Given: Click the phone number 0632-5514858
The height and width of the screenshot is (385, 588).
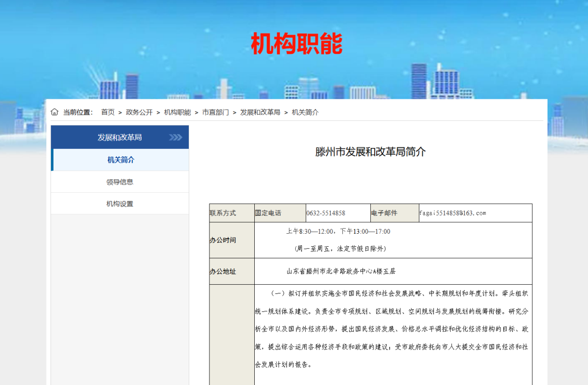Looking at the screenshot, I should click(326, 213).
